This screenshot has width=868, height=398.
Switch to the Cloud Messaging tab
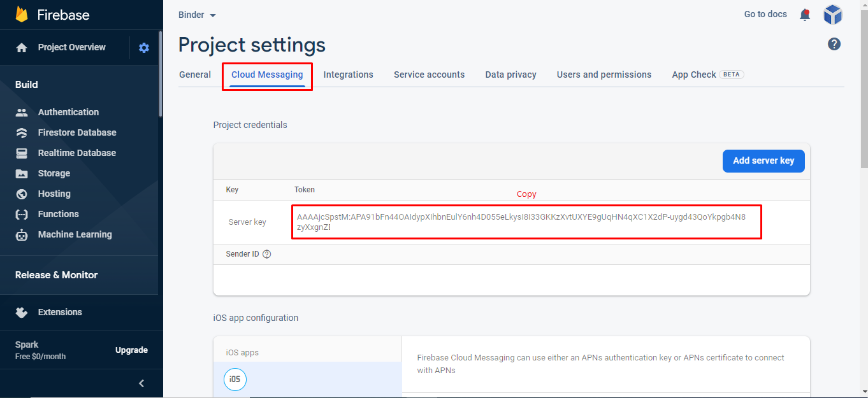pyautogui.click(x=267, y=75)
